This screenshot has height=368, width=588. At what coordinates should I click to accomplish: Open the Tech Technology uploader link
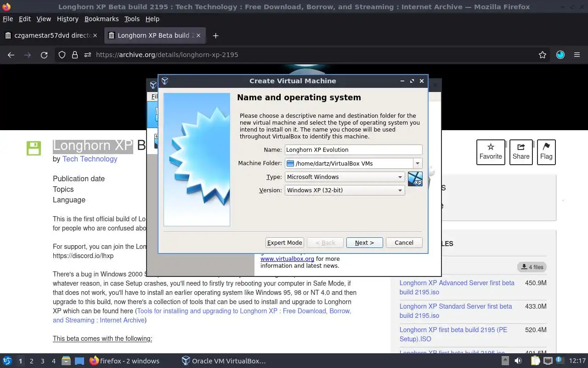click(90, 159)
